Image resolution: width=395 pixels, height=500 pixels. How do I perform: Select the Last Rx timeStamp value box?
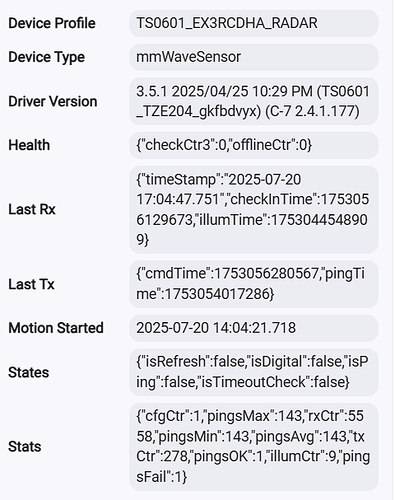(254, 209)
